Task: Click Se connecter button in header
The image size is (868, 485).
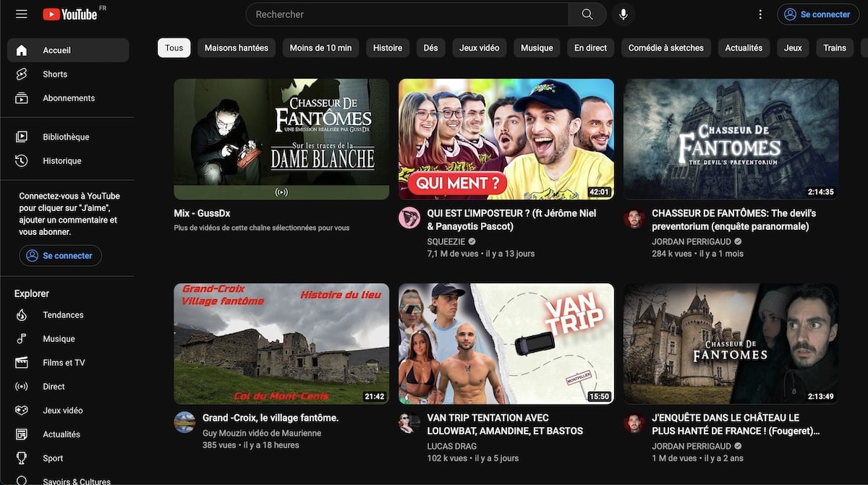Action: pos(818,14)
